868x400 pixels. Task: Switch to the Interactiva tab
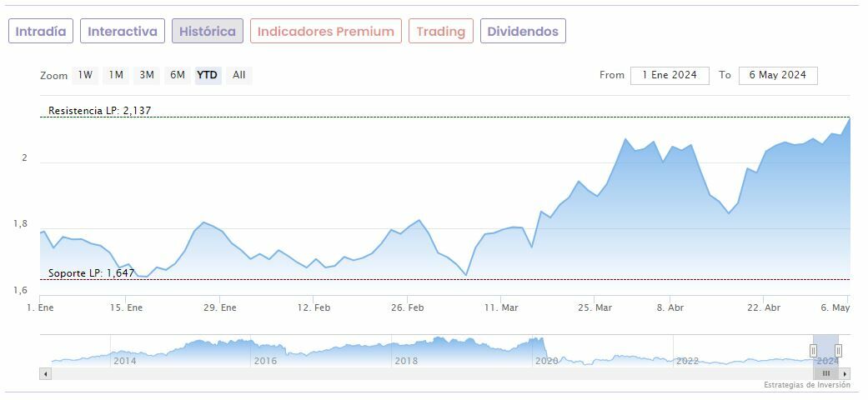pos(123,31)
